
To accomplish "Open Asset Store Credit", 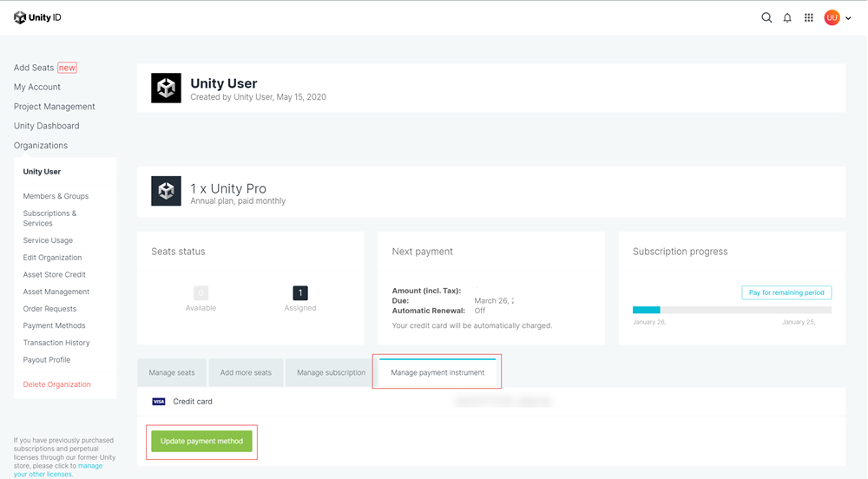I will (54, 274).
